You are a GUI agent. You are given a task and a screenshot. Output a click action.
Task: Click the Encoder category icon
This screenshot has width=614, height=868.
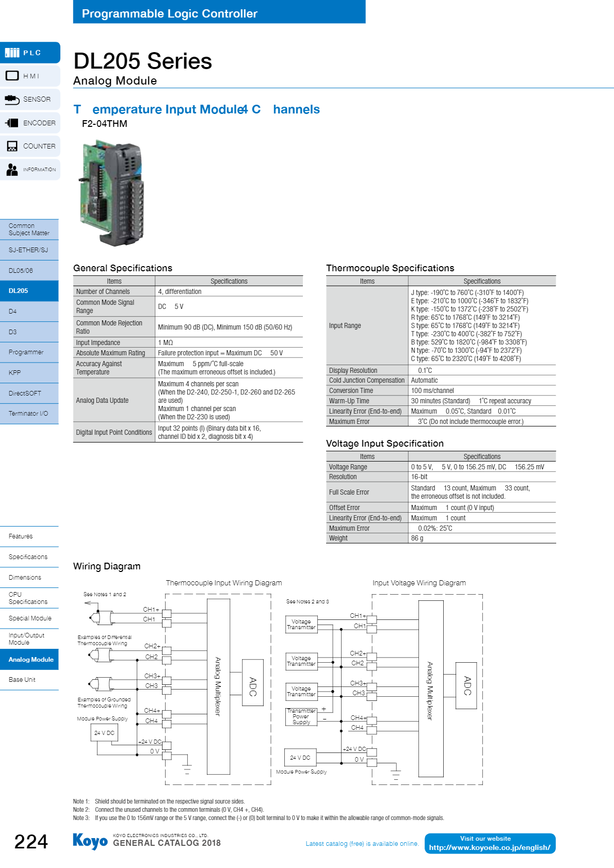12,123
